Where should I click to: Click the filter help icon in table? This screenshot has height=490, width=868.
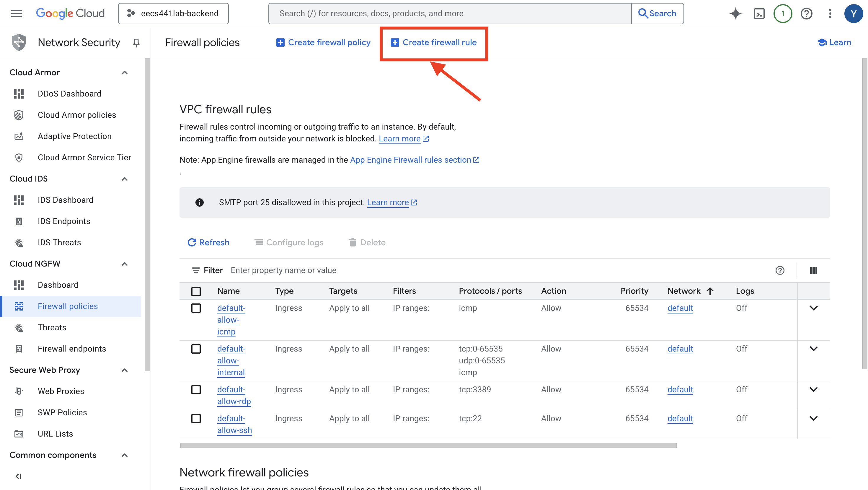(x=780, y=270)
